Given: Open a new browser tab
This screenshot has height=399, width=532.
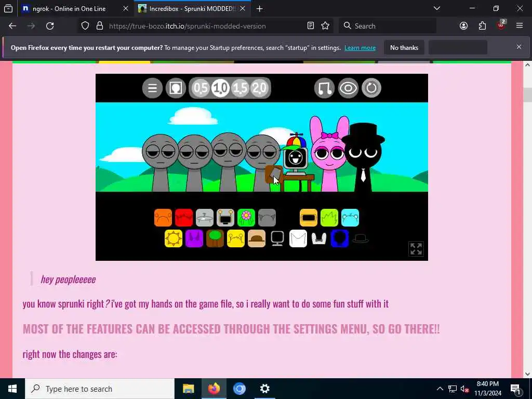Looking at the screenshot, I should 260,9.
